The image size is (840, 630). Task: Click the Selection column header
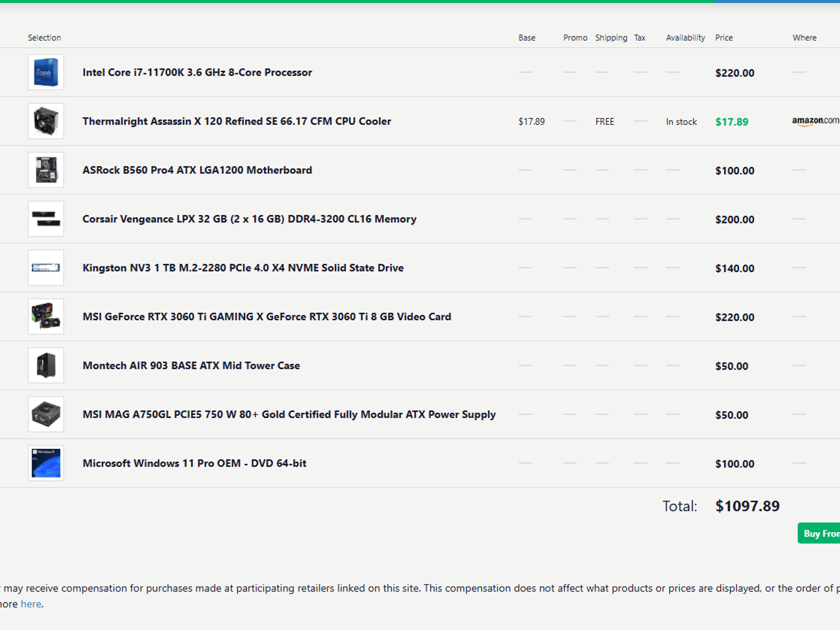coord(44,38)
